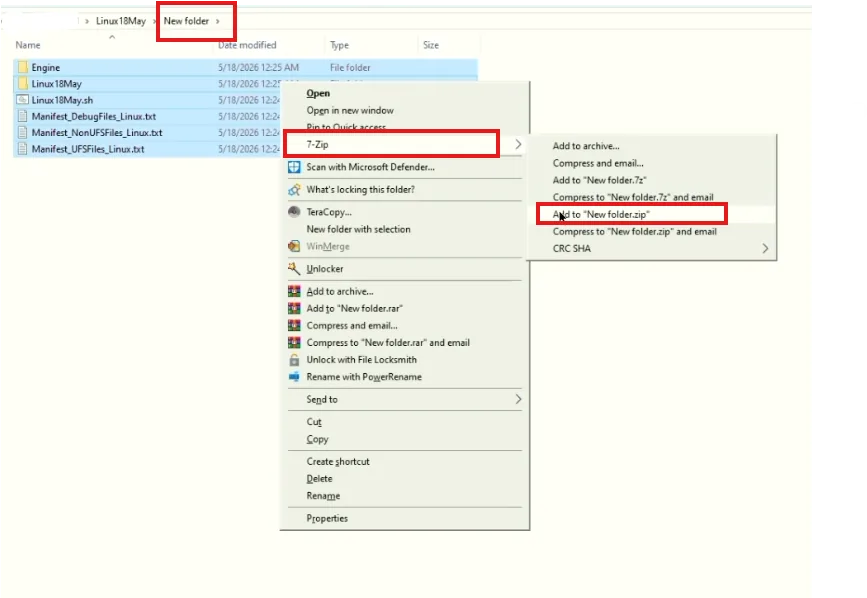Open in new window from context menu
Viewport: 867px width, 598px height.
pyautogui.click(x=350, y=111)
